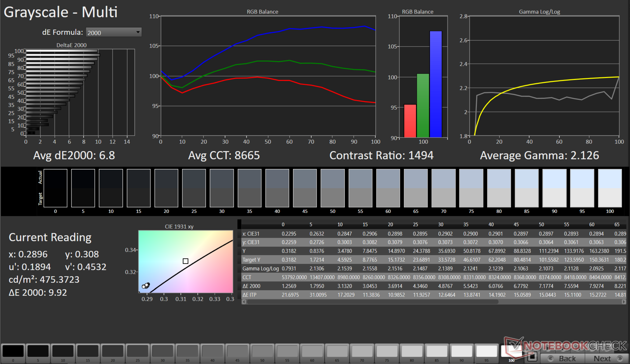Select the 80 percent gray patch at the bottom
630x364 pixels.
pyautogui.click(x=412, y=353)
